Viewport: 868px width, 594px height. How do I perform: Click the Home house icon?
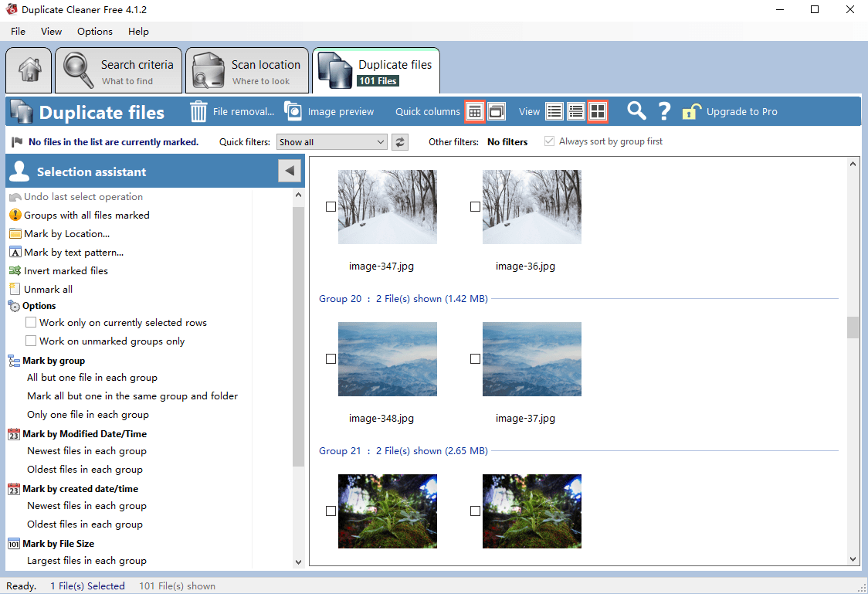coord(28,70)
